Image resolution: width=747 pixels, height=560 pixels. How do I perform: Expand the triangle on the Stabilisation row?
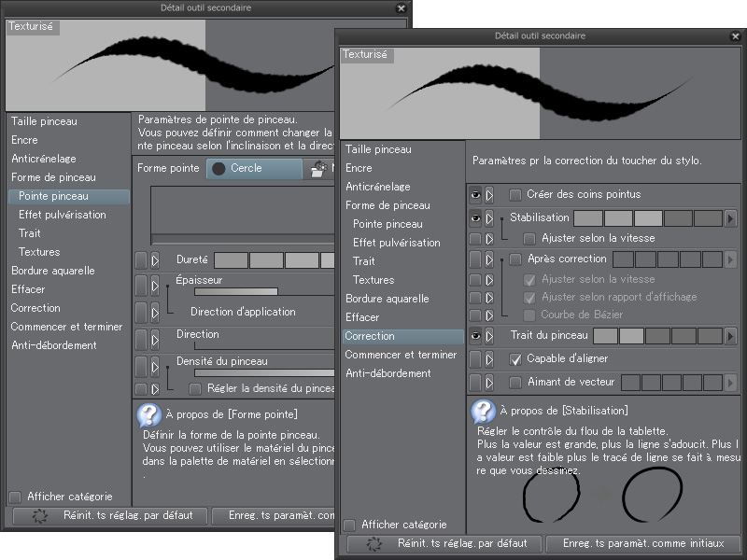489,218
